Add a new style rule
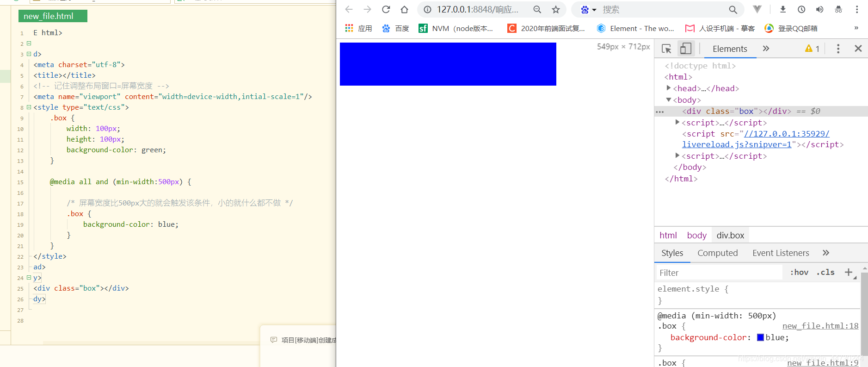 849,272
